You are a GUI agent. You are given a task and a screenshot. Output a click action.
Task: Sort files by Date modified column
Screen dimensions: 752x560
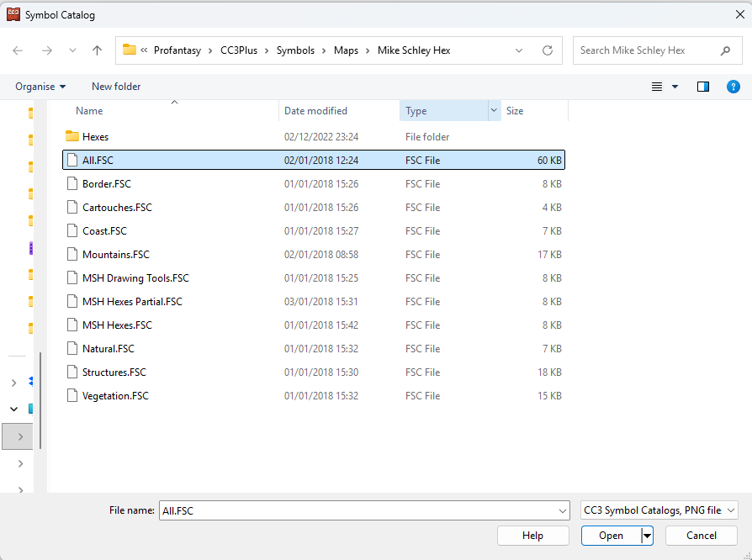tap(315, 111)
